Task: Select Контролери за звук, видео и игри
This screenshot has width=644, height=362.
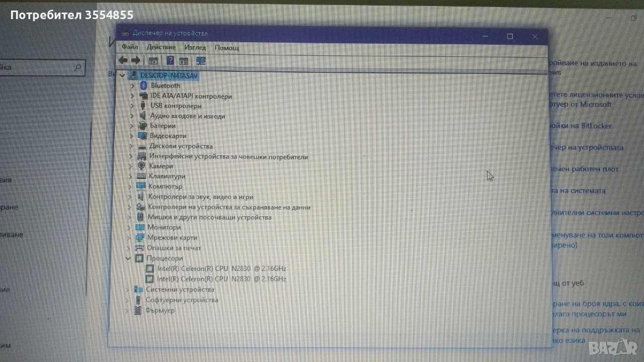Action: [201, 197]
